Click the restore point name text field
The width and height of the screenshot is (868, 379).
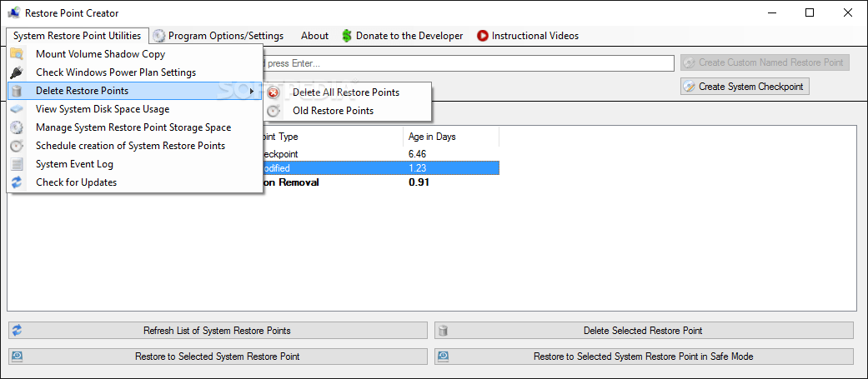tap(469, 63)
